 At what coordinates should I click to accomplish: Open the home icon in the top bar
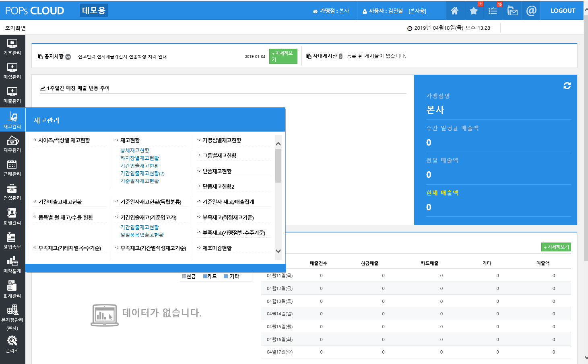454,11
